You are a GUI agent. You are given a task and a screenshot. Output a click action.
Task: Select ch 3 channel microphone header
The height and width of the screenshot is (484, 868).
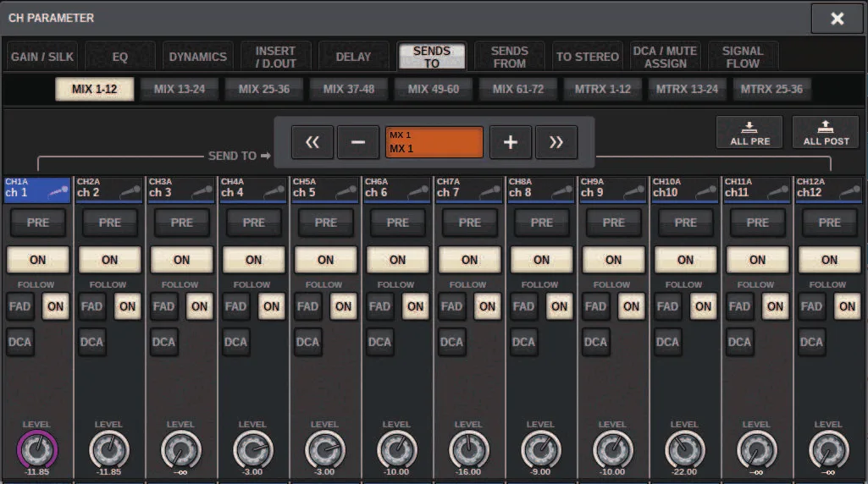tap(181, 190)
